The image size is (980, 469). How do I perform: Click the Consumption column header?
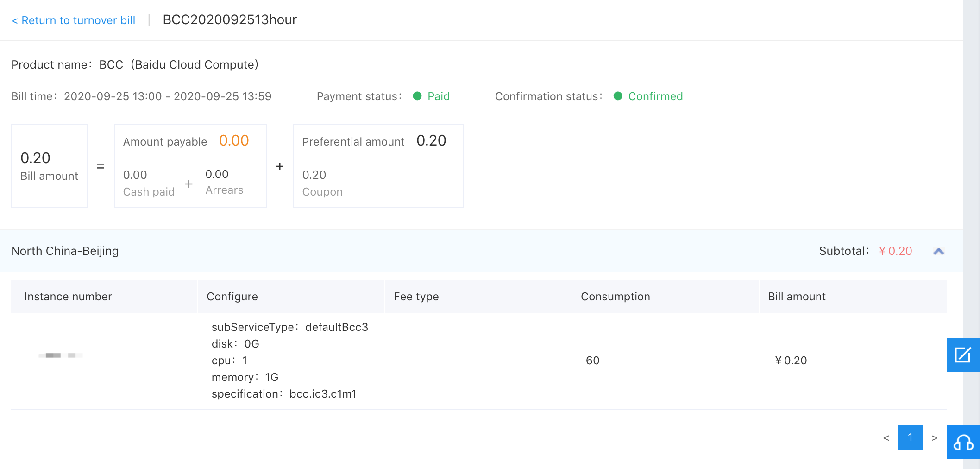[615, 297]
